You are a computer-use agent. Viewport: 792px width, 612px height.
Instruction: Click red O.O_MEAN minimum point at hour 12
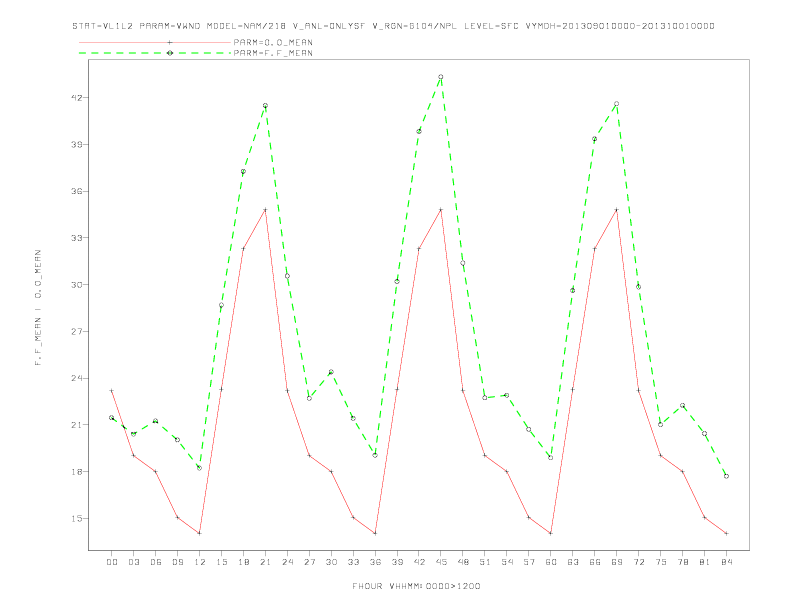tap(200, 533)
